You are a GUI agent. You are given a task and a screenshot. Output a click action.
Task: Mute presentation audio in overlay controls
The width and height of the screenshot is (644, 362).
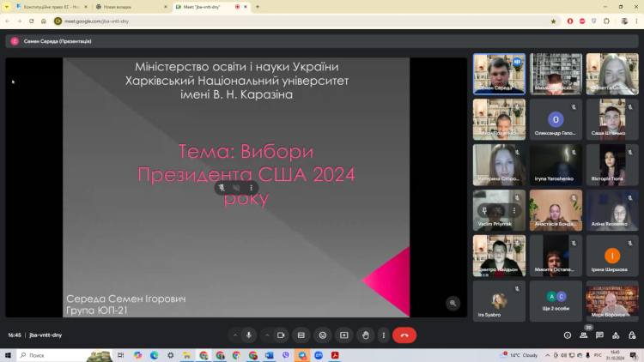237,188
